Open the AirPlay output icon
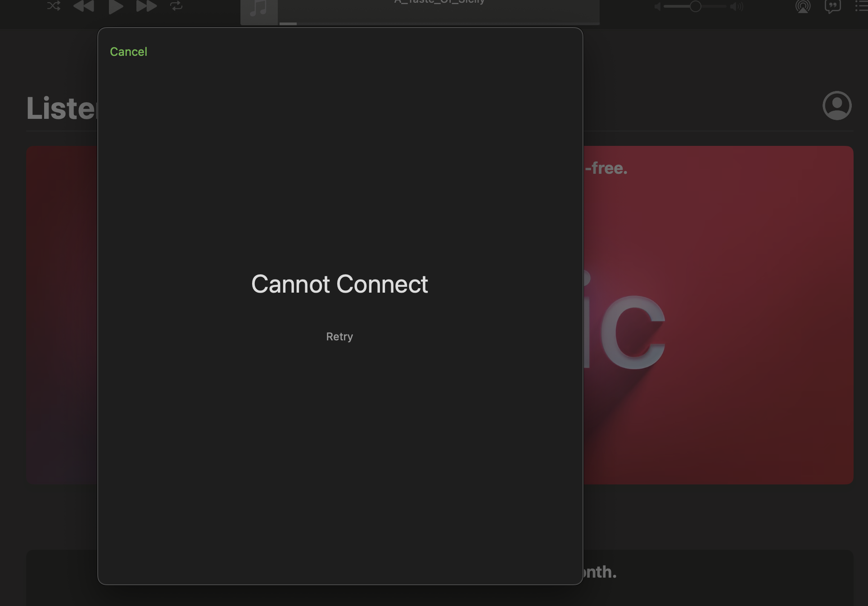 click(803, 6)
